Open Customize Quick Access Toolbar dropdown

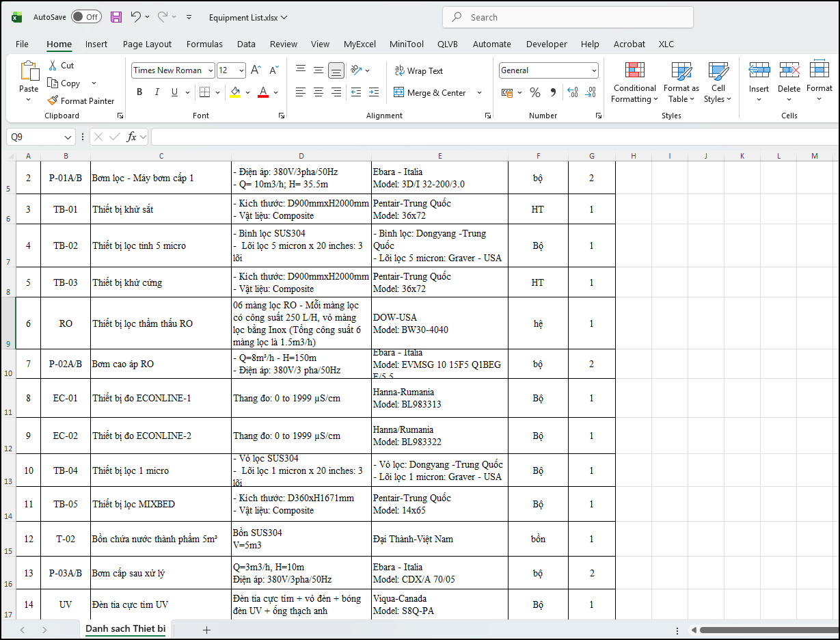pyautogui.click(x=189, y=17)
